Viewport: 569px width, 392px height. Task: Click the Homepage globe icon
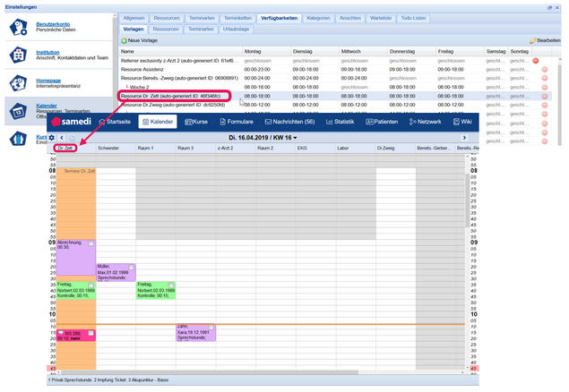19,83
